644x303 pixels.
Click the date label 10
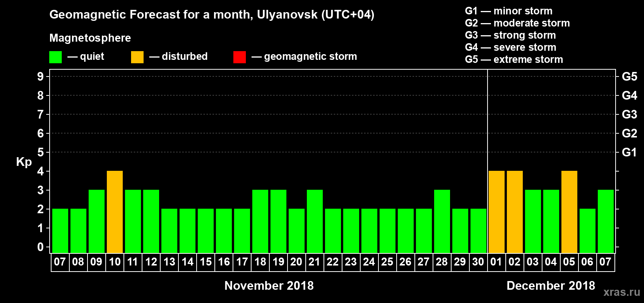(x=114, y=262)
